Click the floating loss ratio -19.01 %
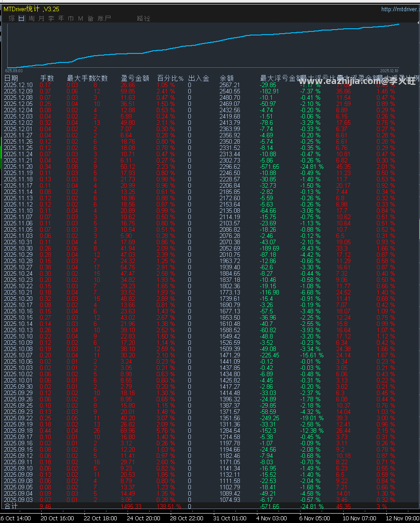Screen dimensions: 420x523 (312, 418)
